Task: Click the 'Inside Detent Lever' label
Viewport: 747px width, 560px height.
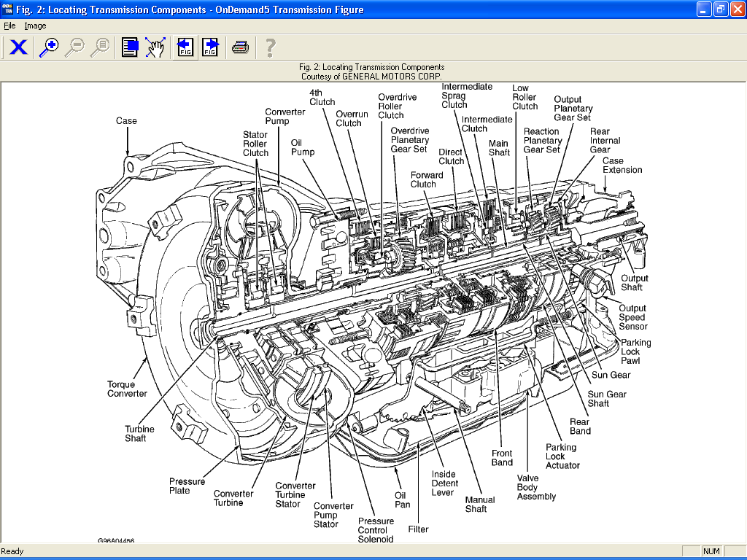Action: (444, 483)
